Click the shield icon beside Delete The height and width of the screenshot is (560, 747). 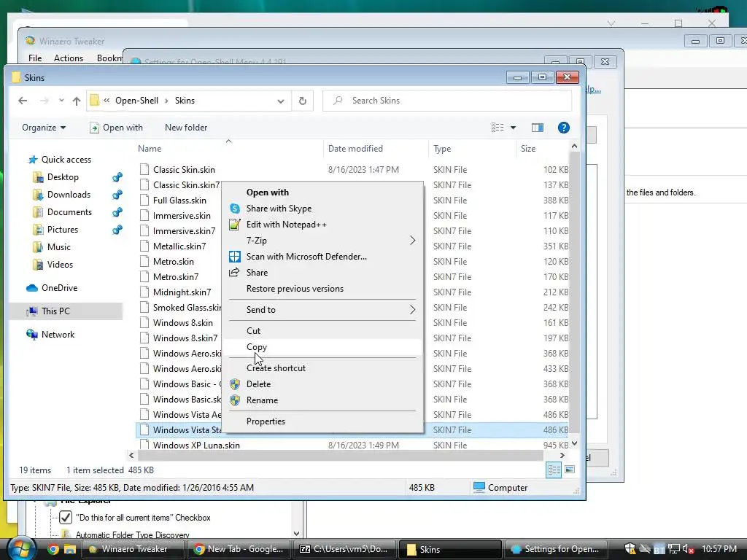(x=235, y=384)
